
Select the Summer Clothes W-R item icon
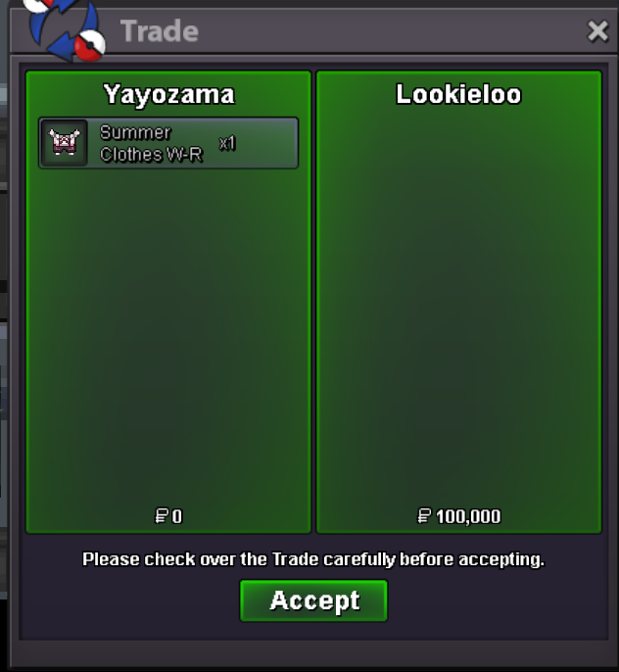(65, 143)
